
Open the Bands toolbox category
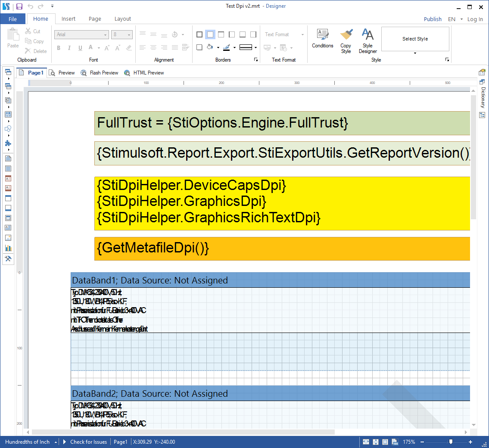coord(8,72)
